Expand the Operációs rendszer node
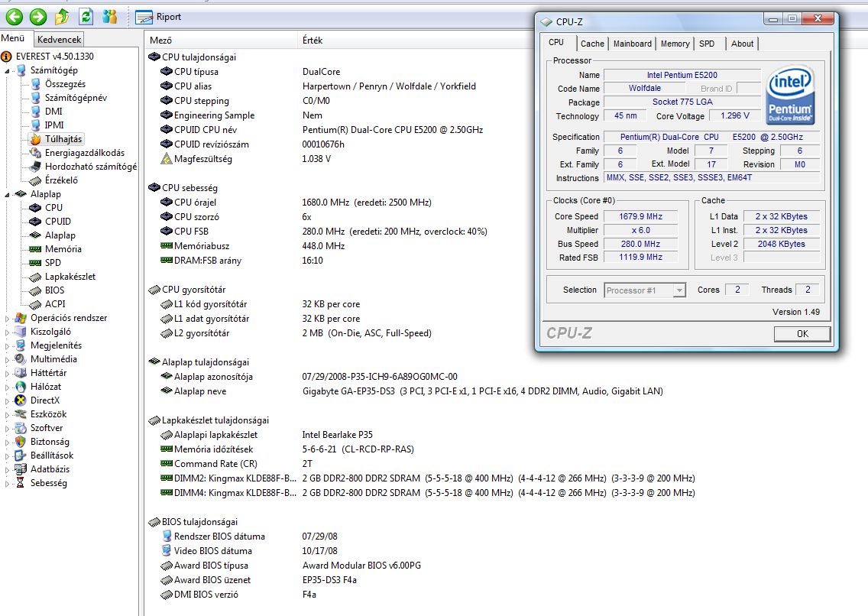Image resolution: width=868 pixels, height=616 pixels. (7, 319)
